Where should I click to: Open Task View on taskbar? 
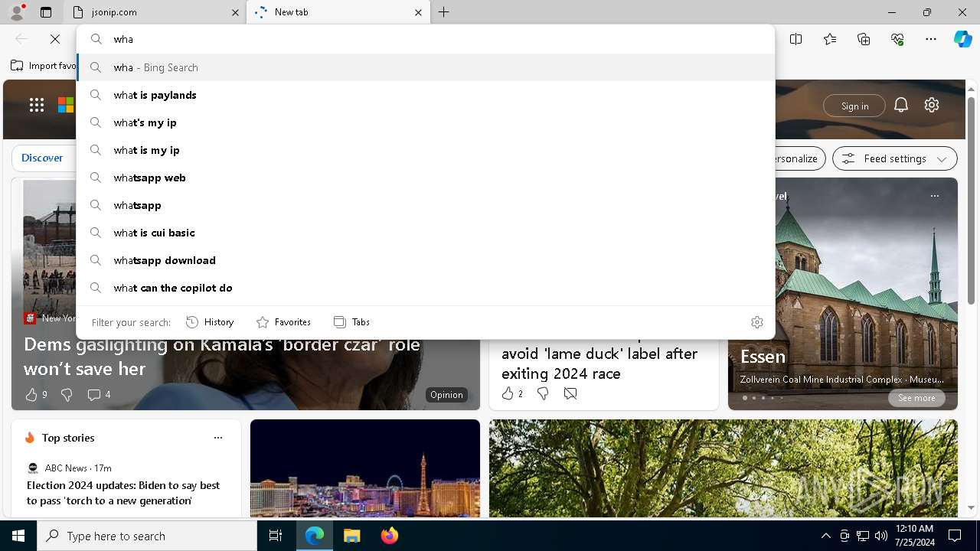tap(276, 536)
